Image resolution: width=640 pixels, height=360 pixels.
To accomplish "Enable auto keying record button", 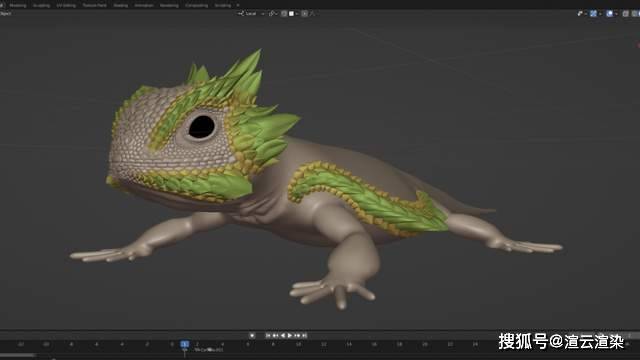I will (x=252, y=336).
